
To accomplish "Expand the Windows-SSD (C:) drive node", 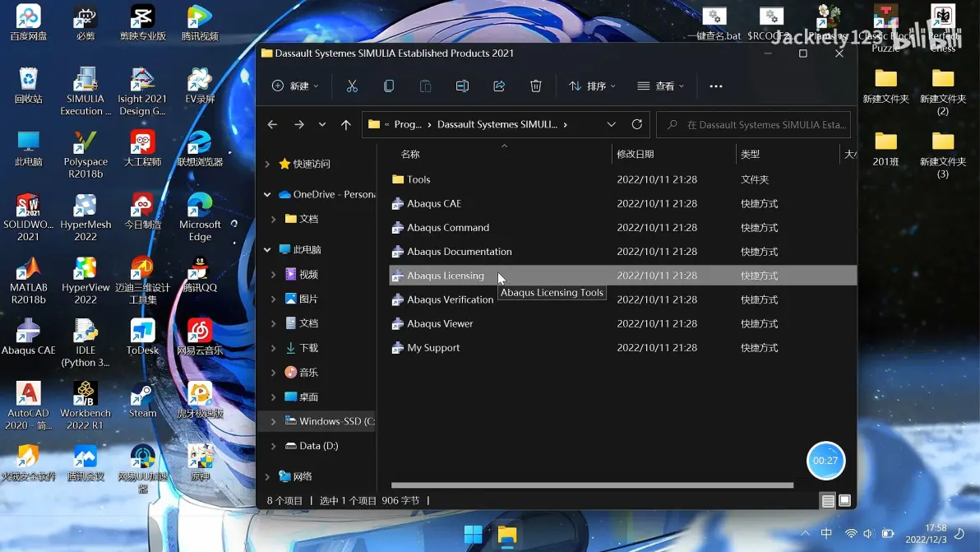I will (273, 421).
